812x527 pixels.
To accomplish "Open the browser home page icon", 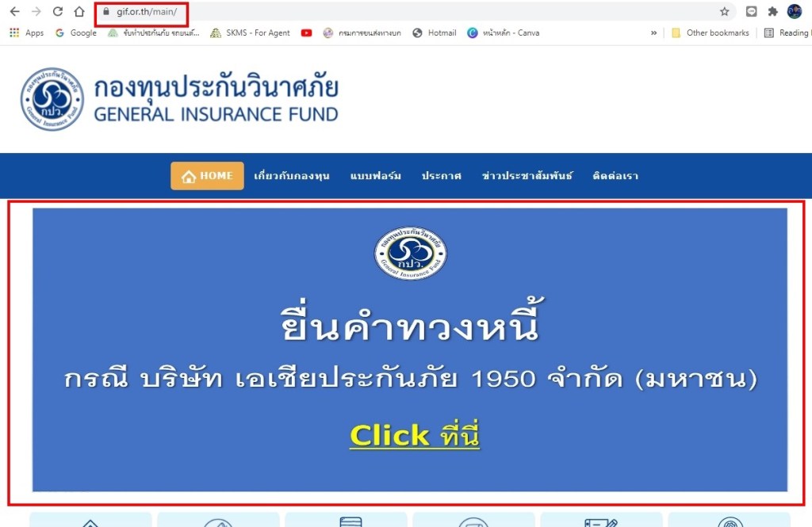I will [79, 11].
